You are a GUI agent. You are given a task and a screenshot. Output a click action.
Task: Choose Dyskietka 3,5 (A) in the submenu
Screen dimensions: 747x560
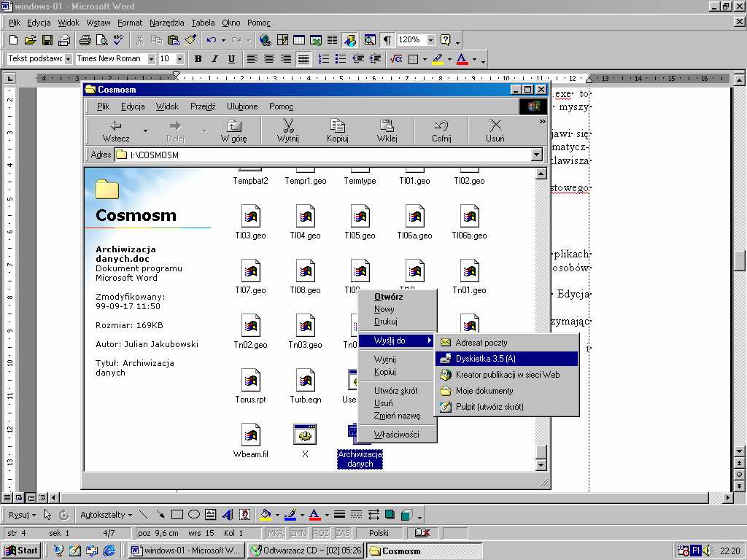[506, 359]
